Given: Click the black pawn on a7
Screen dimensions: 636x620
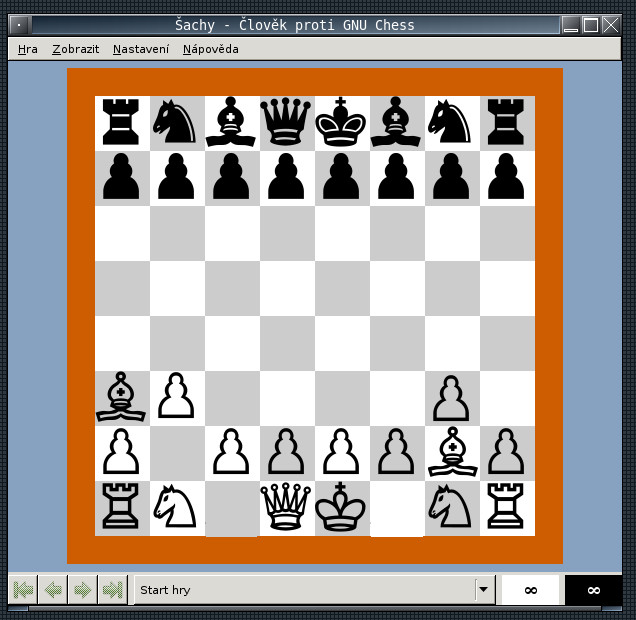Looking at the screenshot, I should coord(121,176).
